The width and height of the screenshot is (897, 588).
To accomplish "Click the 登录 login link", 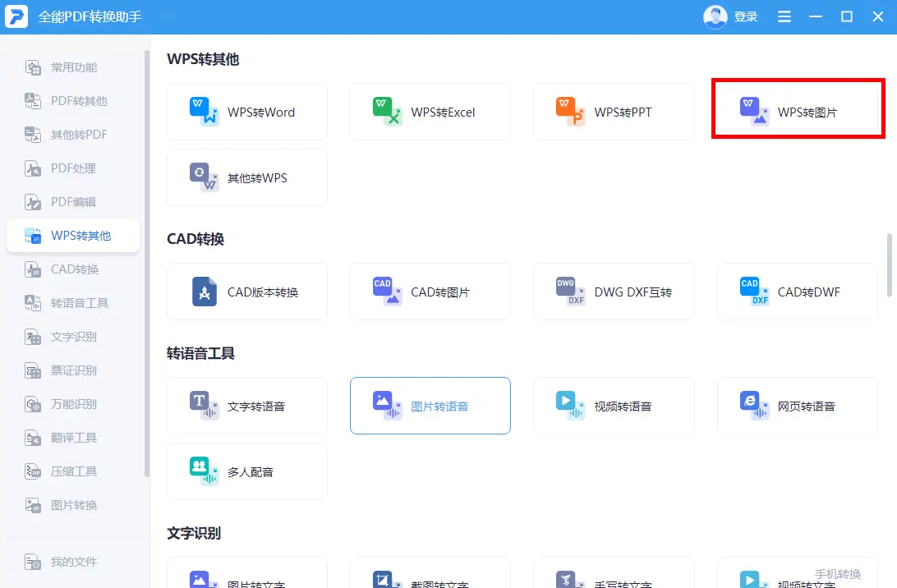I will (746, 16).
